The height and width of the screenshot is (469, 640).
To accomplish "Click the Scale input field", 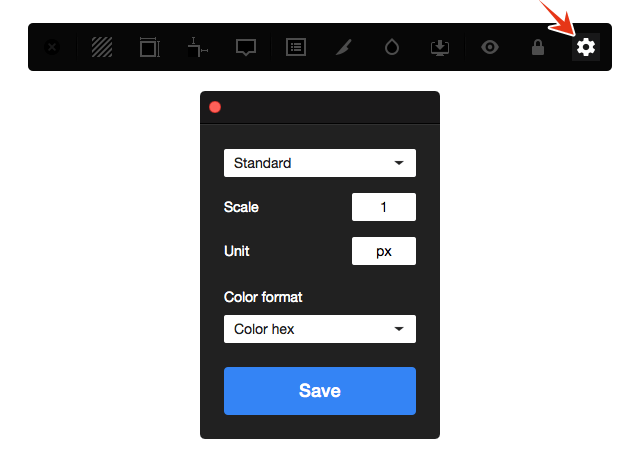I will (x=383, y=207).
